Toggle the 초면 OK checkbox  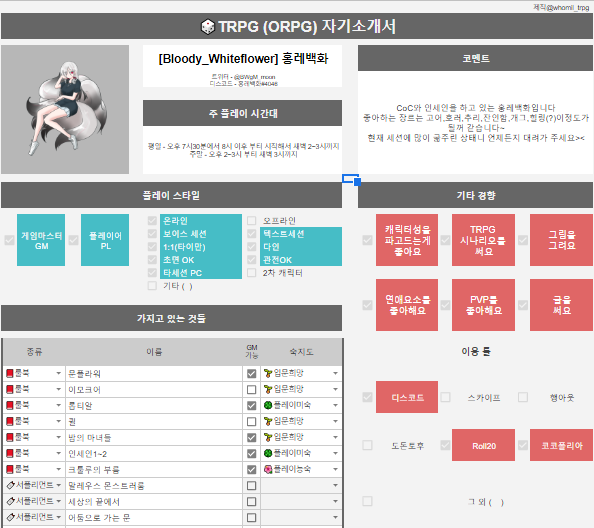[152, 260]
